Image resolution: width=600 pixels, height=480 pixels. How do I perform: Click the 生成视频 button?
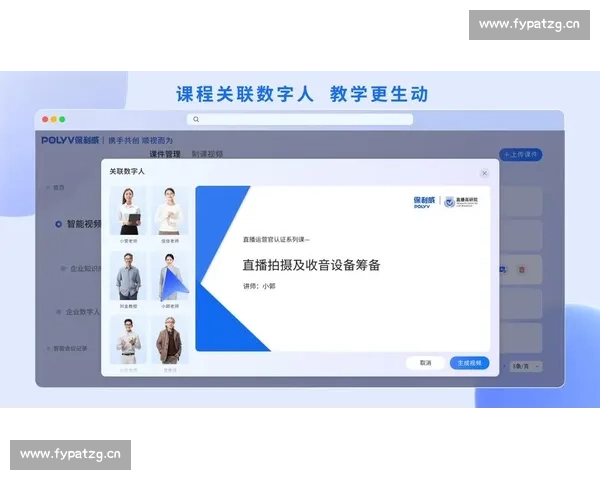pos(469,363)
